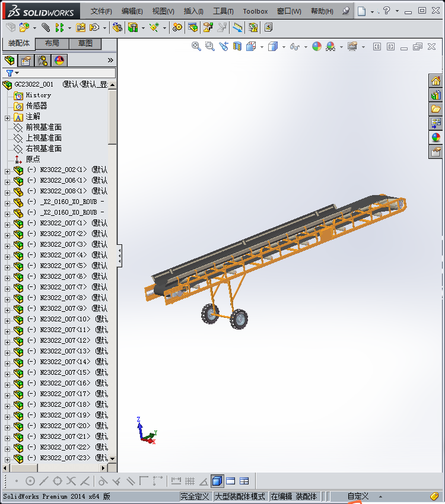Click the Smart Fasteners icon
Screen dimensions: 445x504
[x=80, y=28]
